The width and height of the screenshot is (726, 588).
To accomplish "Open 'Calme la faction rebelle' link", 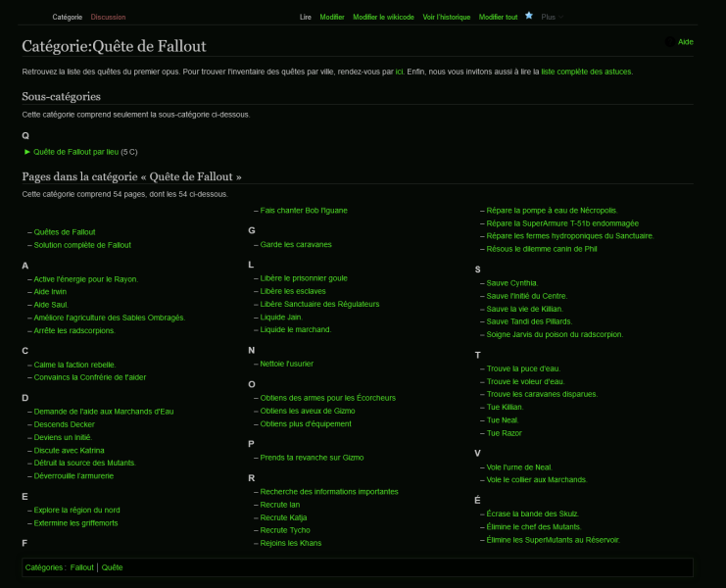I will point(74,365).
